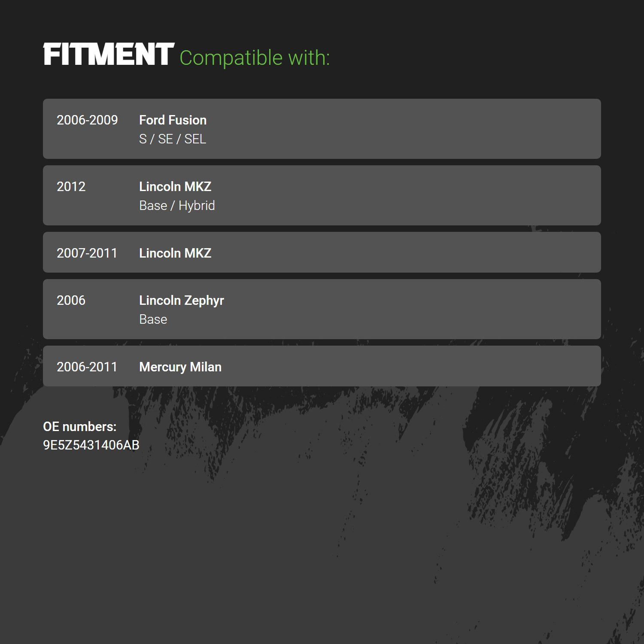644x644 pixels.
Task: Click the 2007-2011 year range
Action: tap(87, 253)
